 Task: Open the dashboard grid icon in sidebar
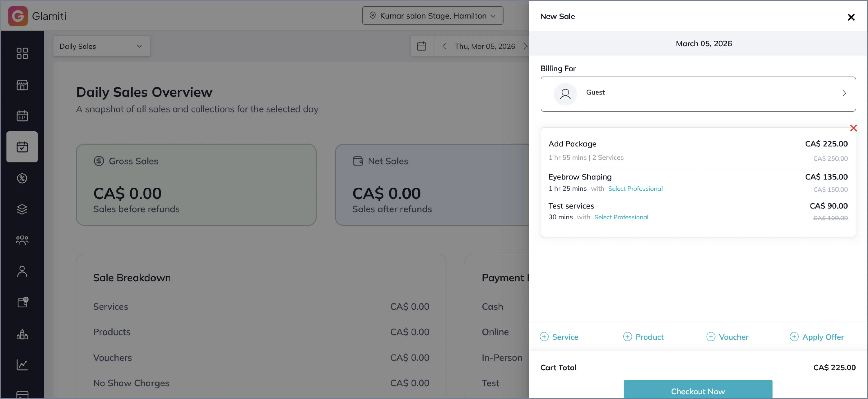(x=22, y=53)
